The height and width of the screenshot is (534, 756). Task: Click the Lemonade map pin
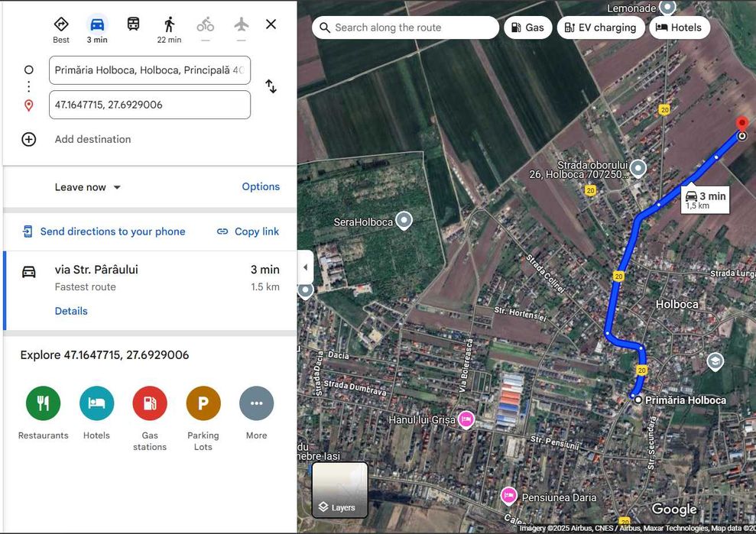tap(667, 7)
